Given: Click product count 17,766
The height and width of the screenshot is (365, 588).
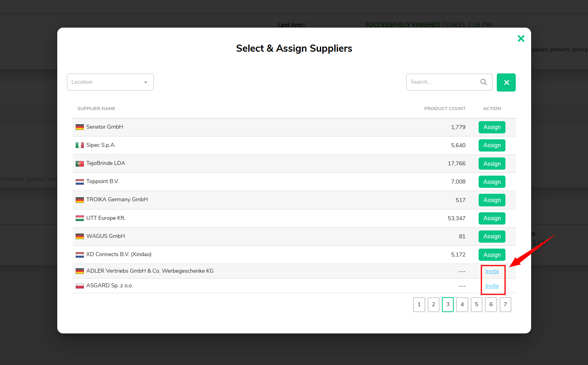Looking at the screenshot, I should (x=456, y=163).
